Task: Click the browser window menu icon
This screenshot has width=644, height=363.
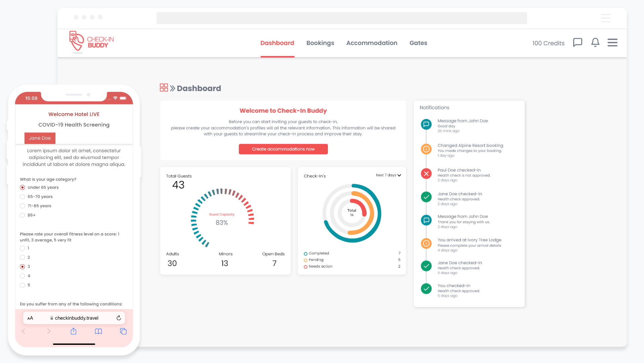Action: [x=606, y=18]
